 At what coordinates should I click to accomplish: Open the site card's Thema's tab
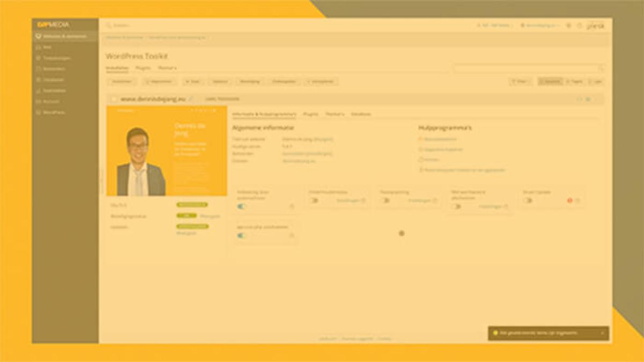coord(335,114)
